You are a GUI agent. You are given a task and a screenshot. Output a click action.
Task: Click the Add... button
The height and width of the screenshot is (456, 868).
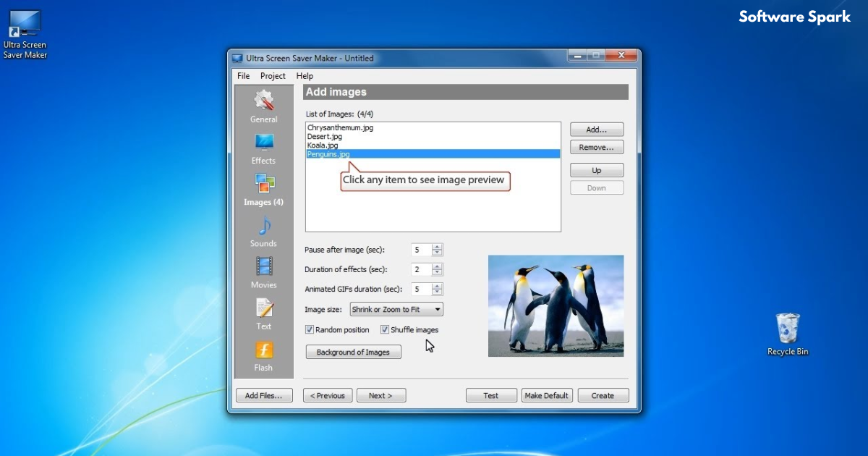point(597,130)
